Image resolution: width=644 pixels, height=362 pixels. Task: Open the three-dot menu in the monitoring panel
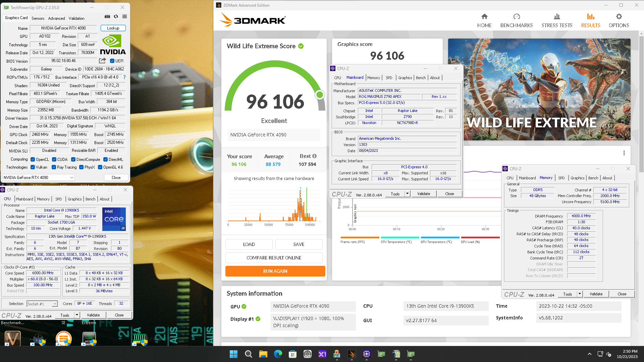[624, 153]
